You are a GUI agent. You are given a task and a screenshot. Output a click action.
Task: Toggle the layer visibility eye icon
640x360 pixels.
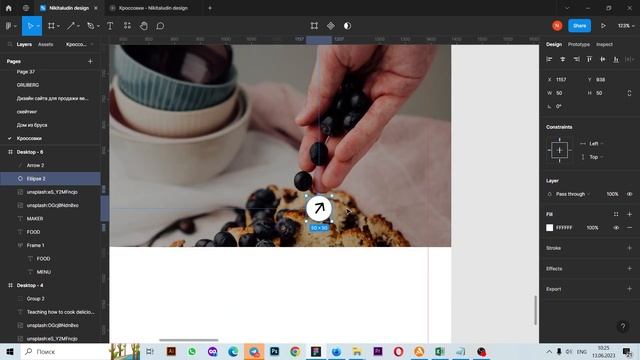(629, 194)
